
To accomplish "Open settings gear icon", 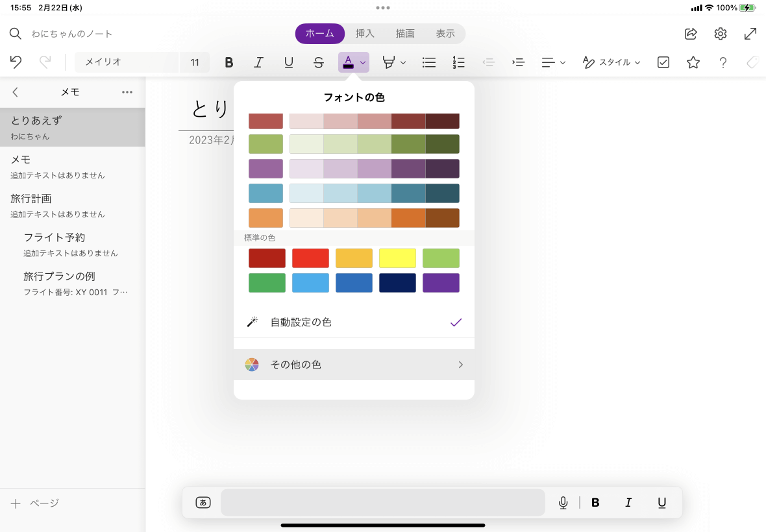I will click(x=721, y=34).
